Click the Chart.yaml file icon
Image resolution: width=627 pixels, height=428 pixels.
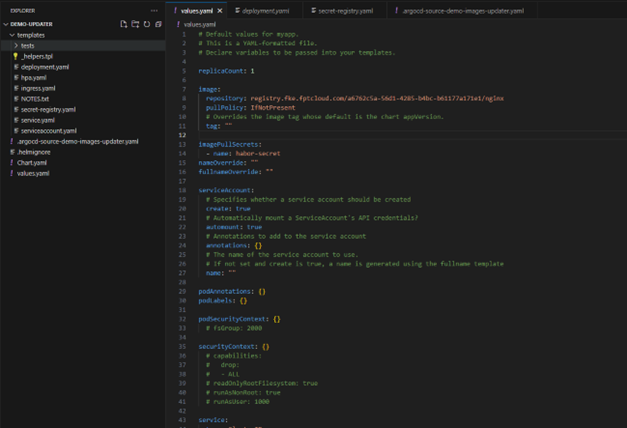coord(12,163)
